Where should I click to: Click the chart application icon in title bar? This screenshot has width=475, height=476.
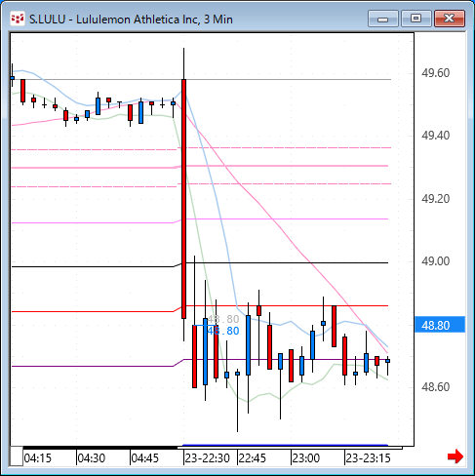18,19
